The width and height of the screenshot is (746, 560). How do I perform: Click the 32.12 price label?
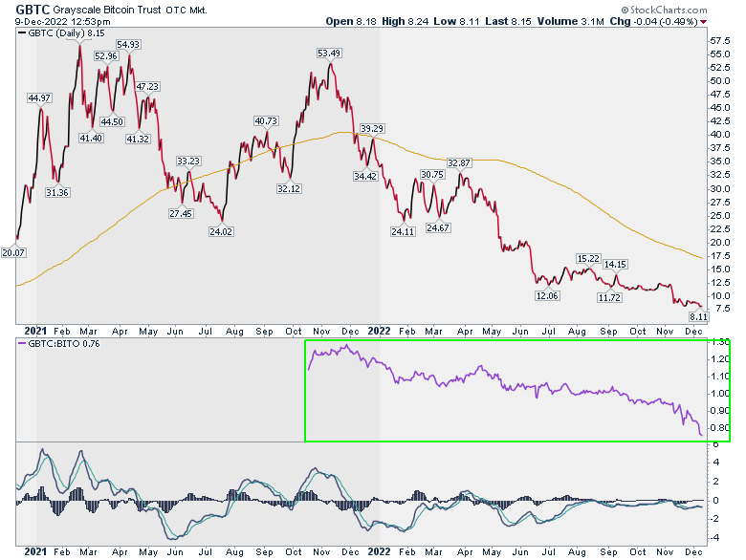pos(289,188)
